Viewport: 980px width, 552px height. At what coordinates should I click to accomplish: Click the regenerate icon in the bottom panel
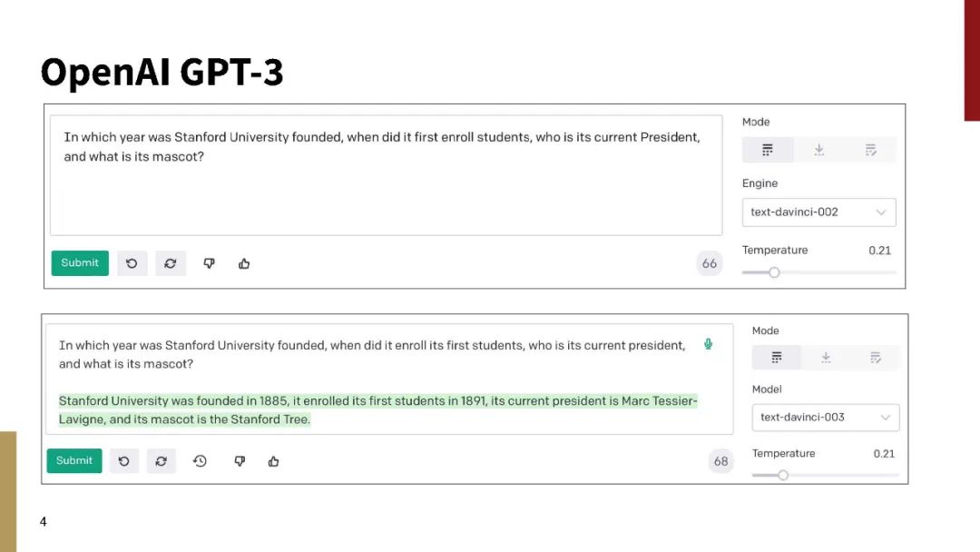161,461
